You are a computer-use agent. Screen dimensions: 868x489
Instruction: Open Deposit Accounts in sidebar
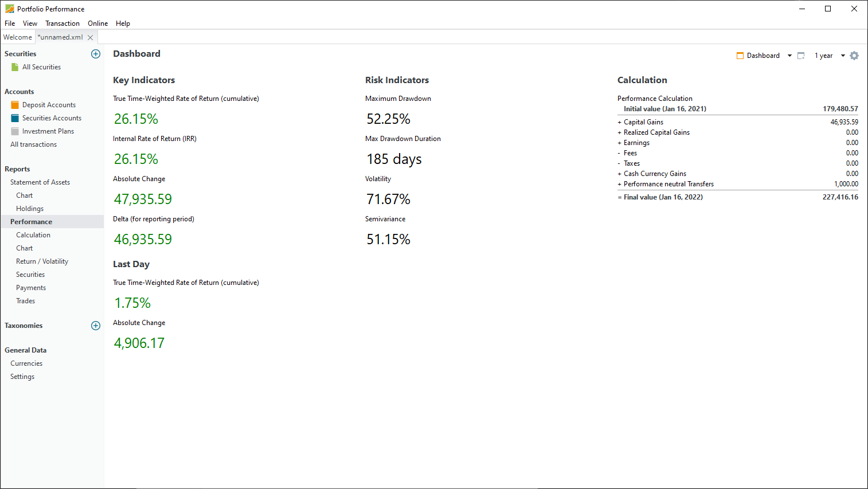coord(49,105)
